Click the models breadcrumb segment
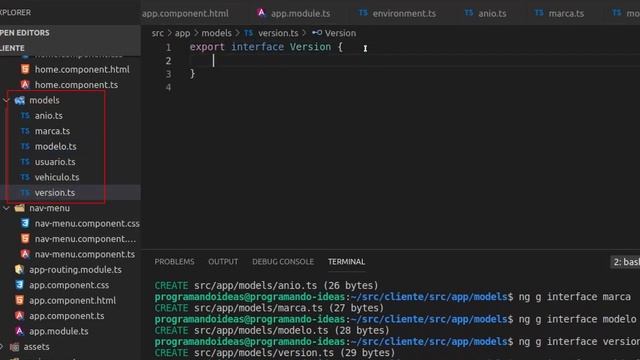 click(x=216, y=33)
